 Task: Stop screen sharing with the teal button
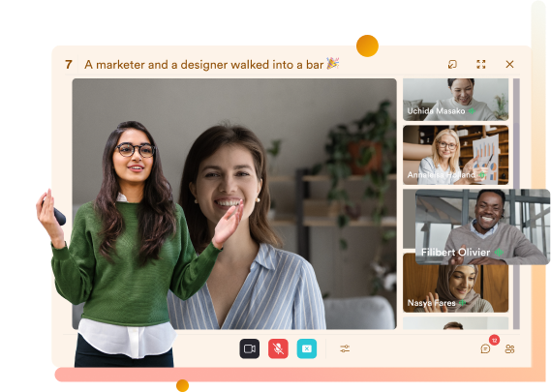307,348
